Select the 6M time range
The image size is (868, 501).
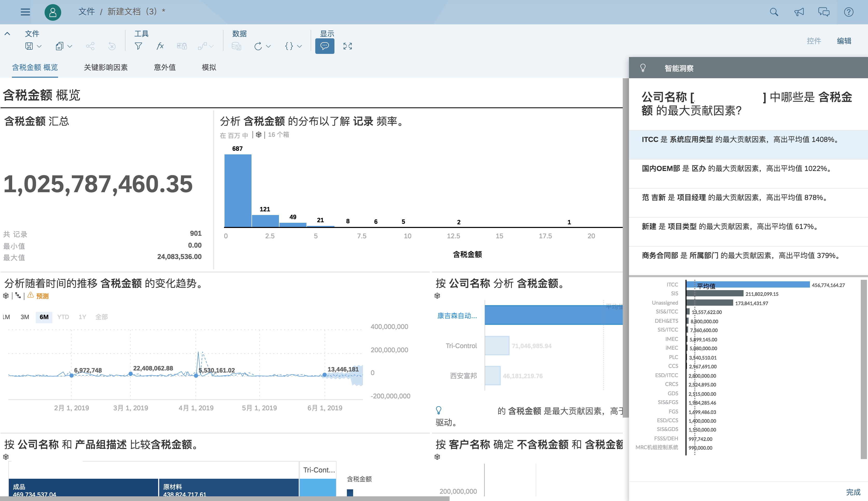(44, 317)
